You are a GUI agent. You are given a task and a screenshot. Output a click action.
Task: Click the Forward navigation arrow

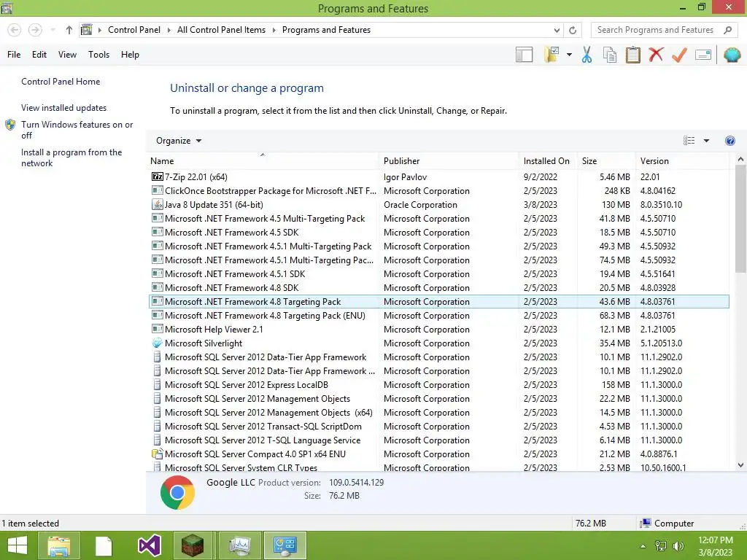pos(35,30)
